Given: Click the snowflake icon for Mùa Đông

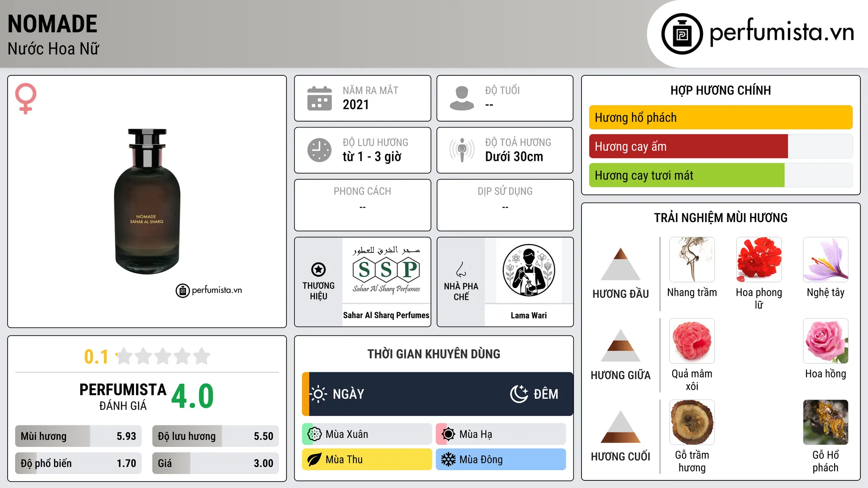Looking at the screenshot, I should pos(448,460).
